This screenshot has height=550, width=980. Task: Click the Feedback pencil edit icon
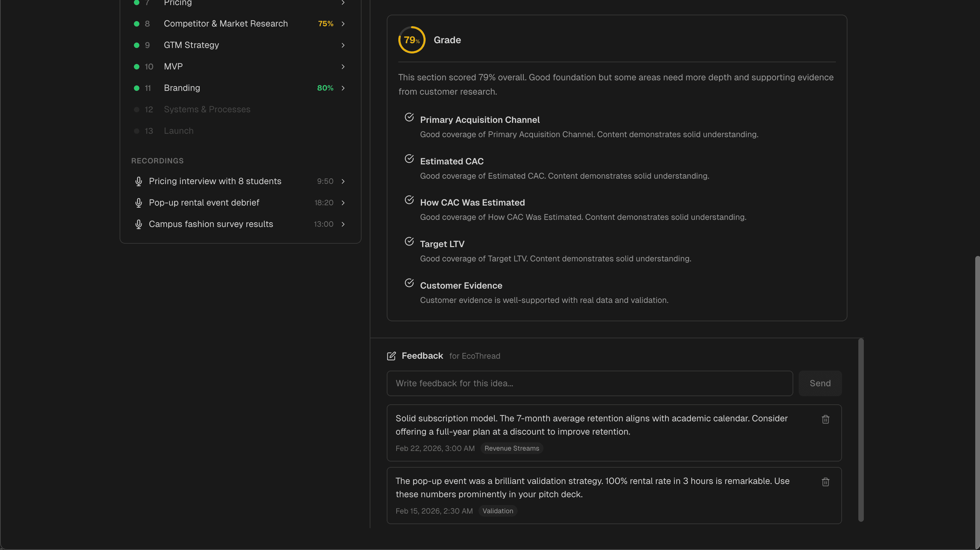tap(391, 356)
